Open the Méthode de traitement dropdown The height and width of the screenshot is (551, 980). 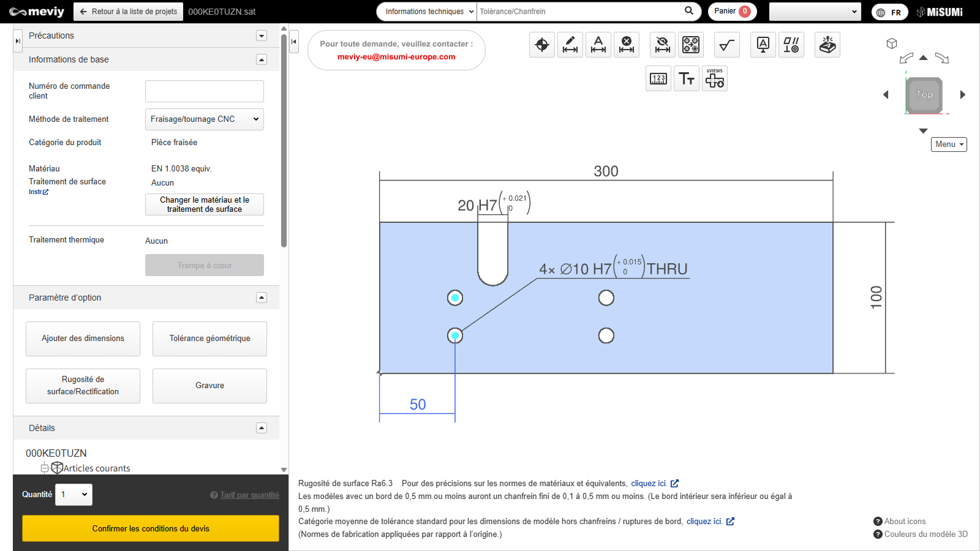click(x=204, y=119)
